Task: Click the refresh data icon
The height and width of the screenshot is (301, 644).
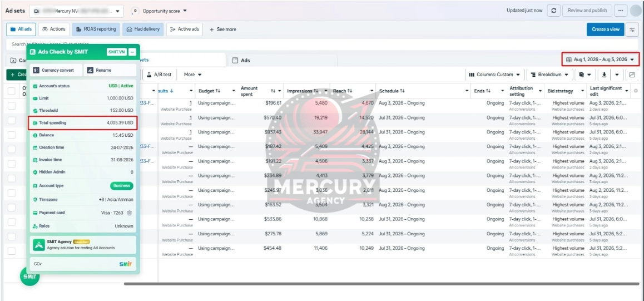Action: 553,11
